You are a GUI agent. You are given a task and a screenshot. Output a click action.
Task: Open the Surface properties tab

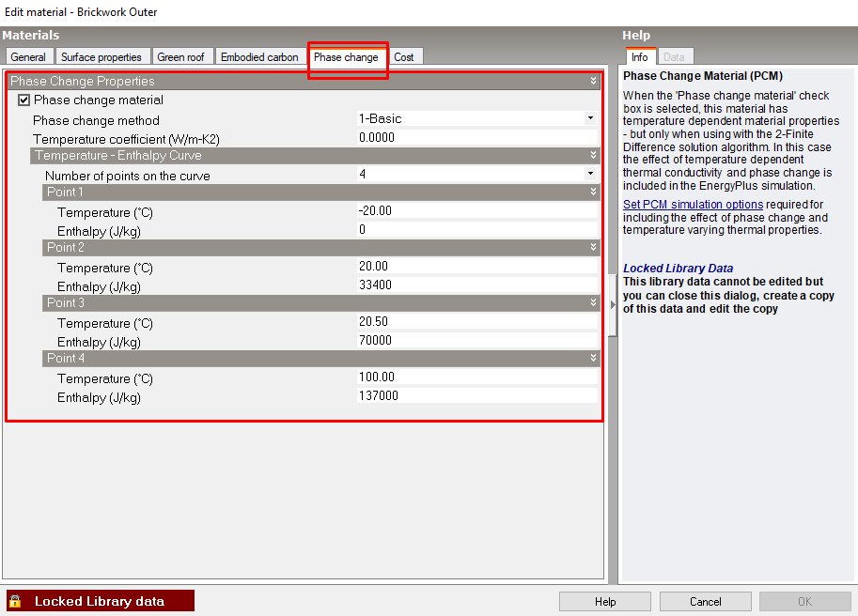pos(101,57)
